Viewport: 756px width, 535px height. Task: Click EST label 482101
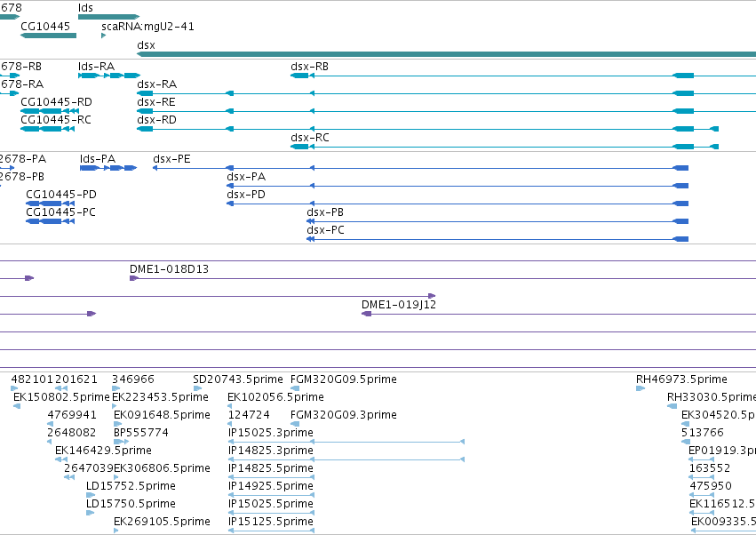tap(33, 379)
